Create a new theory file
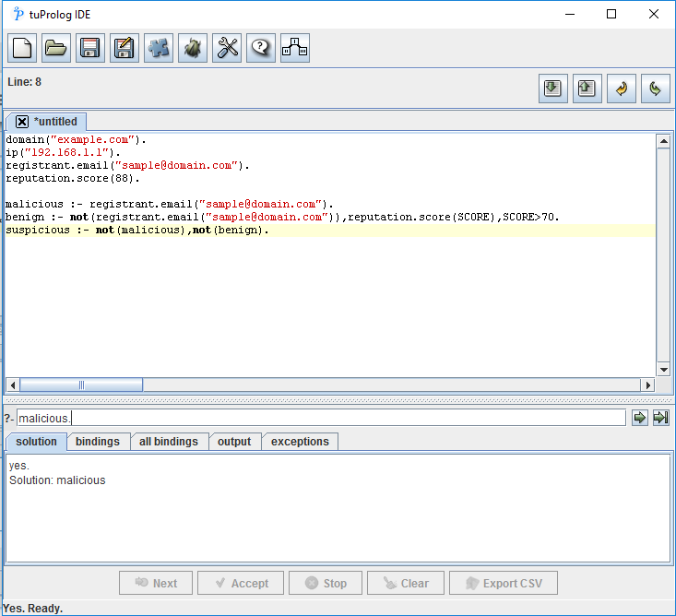Image resolution: width=676 pixels, height=616 pixels. (22, 48)
